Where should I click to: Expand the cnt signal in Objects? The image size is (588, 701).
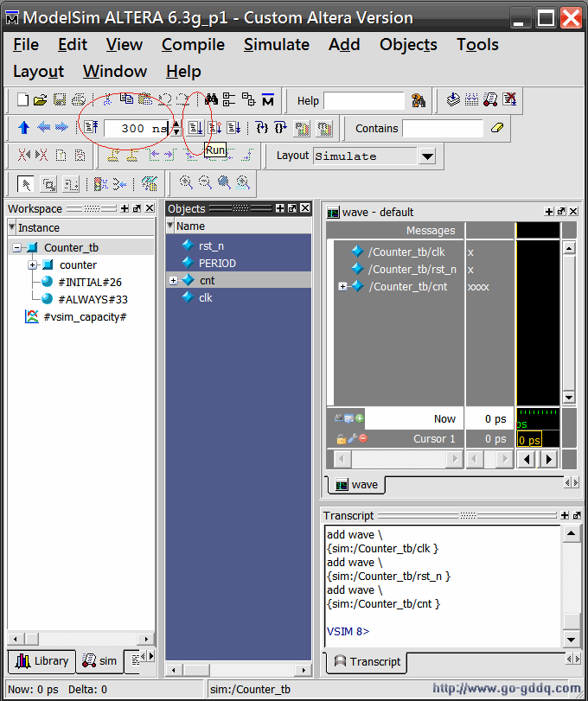pos(173,281)
